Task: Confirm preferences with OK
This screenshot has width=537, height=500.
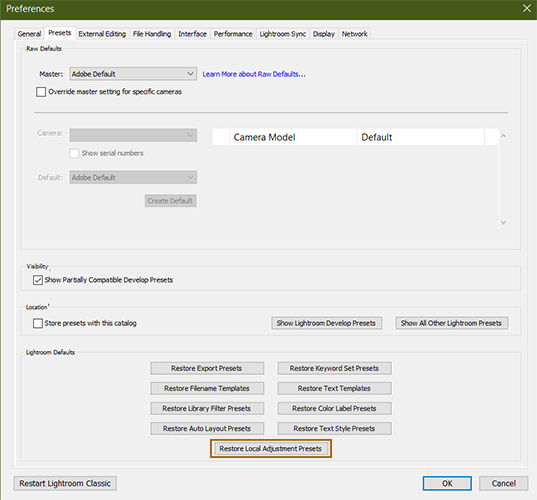Action: [447, 483]
